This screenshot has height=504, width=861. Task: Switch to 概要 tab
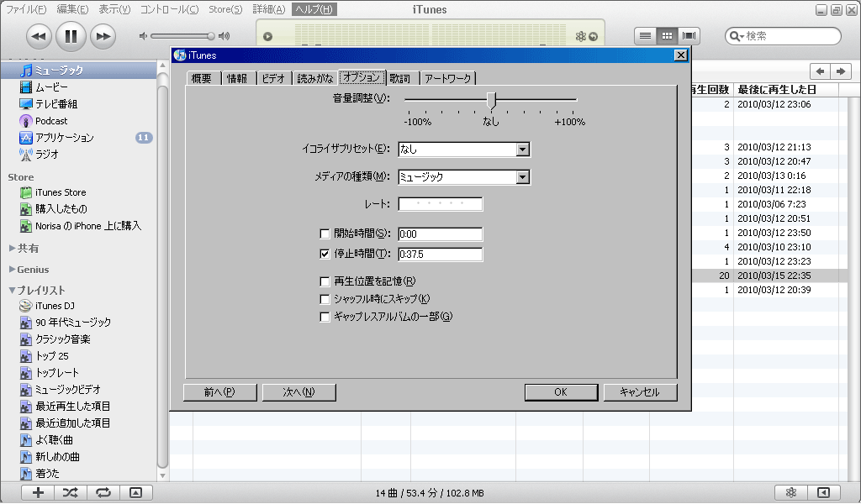pos(202,78)
